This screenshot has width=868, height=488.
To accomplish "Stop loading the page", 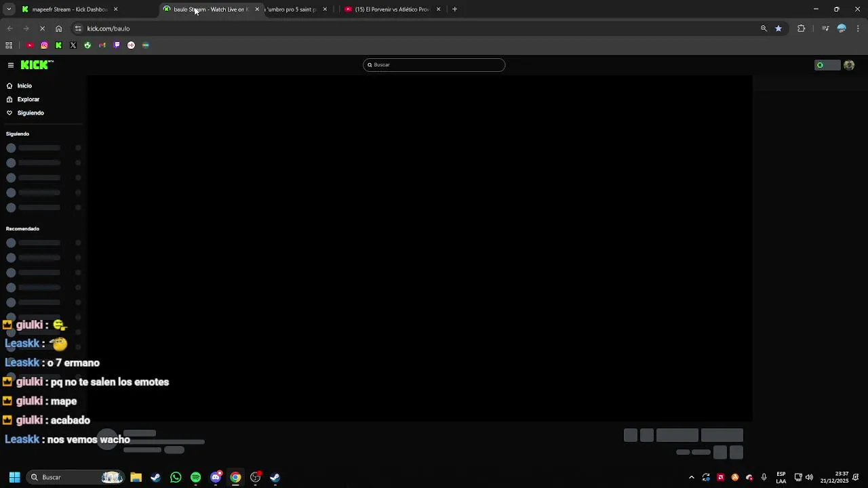I will [x=42, y=28].
